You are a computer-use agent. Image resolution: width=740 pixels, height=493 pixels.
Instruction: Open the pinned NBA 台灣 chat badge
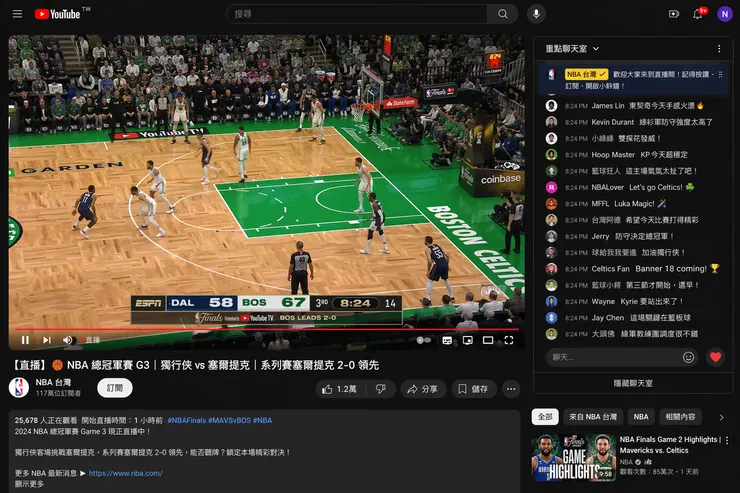click(x=586, y=75)
